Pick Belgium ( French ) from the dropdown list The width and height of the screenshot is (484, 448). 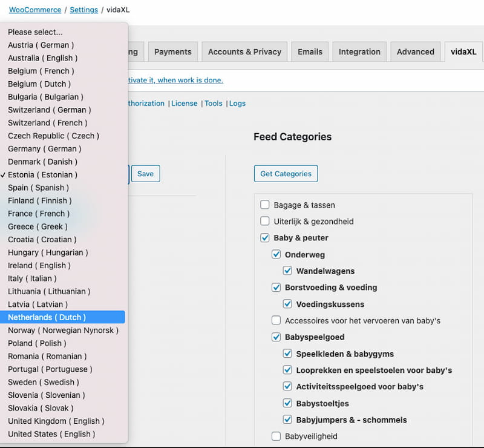coord(39,71)
